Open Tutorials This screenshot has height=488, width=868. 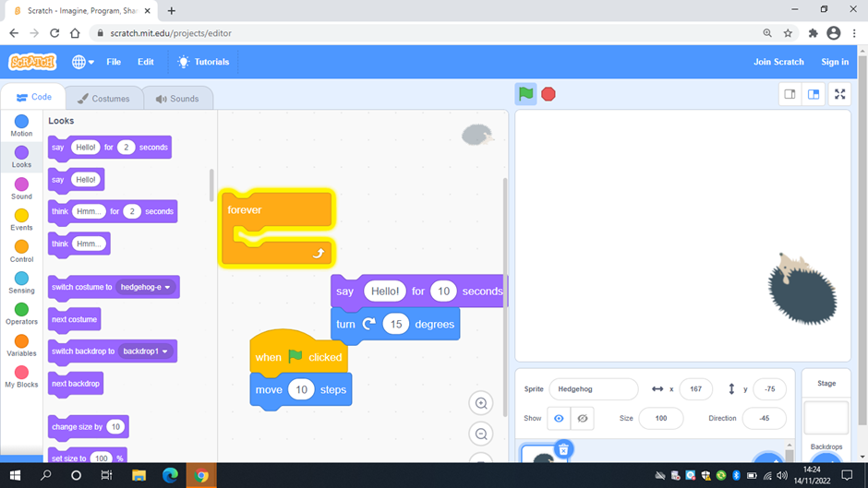[203, 62]
